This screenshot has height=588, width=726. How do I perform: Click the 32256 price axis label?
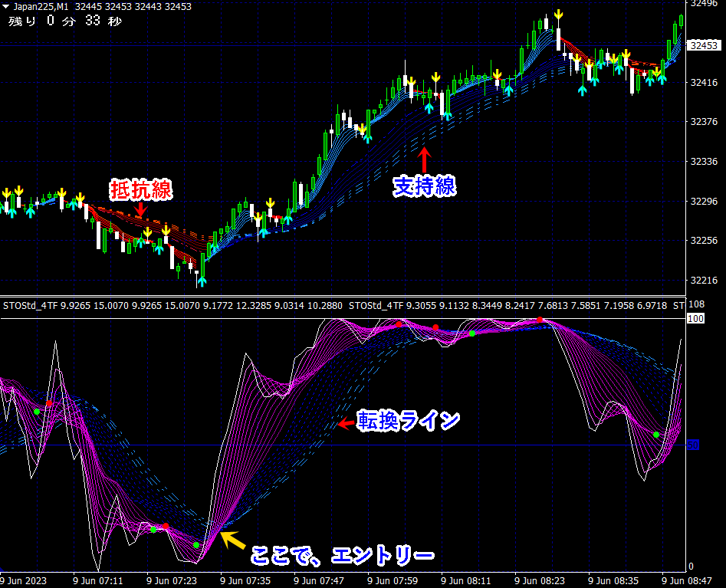(x=704, y=240)
